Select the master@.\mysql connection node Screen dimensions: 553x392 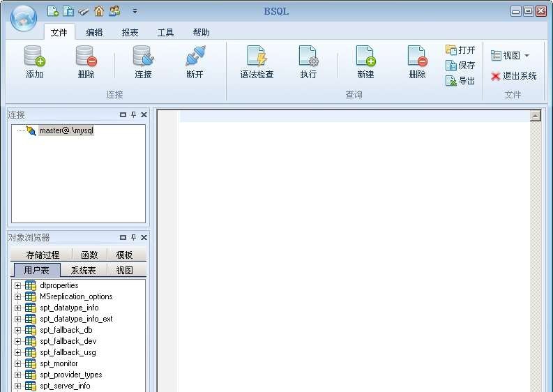click(x=66, y=130)
